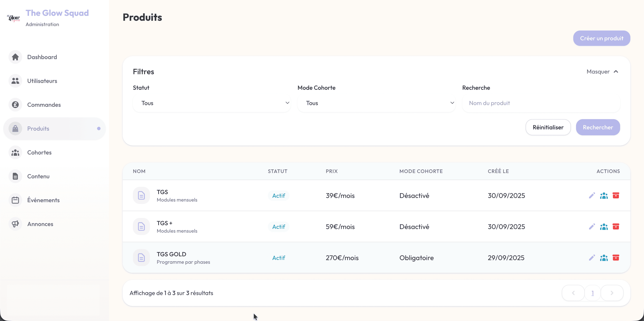The height and width of the screenshot is (321, 644).
Task: Click the Rechercher button
Action: point(598,127)
